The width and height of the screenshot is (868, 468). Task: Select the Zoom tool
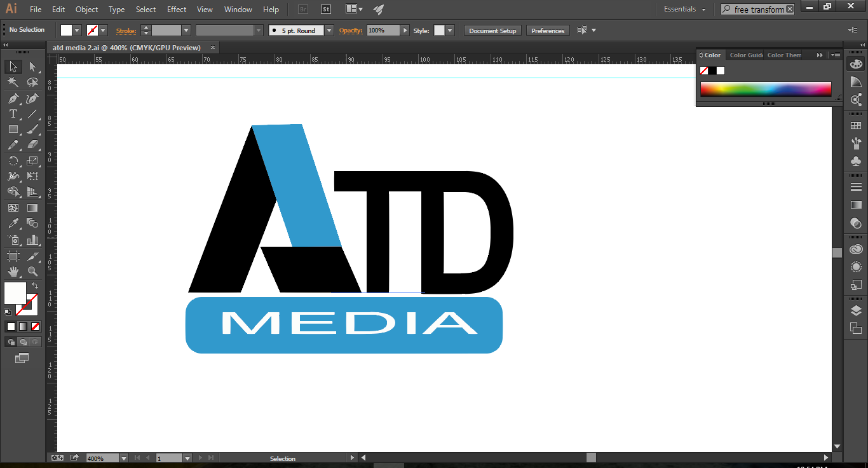coord(33,270)
